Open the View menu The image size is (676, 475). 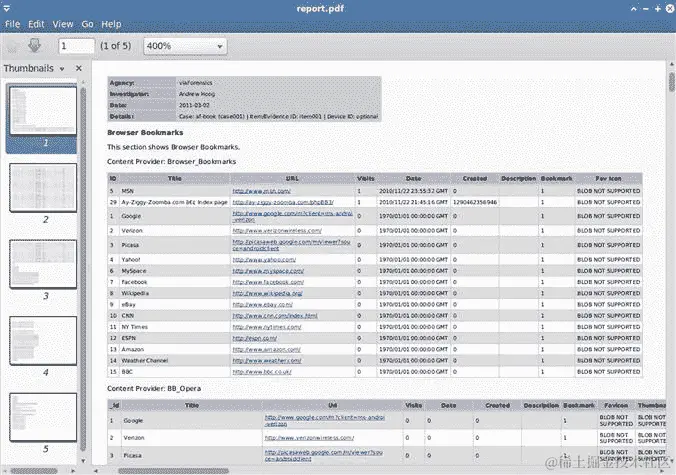click(x=63, y=24)
